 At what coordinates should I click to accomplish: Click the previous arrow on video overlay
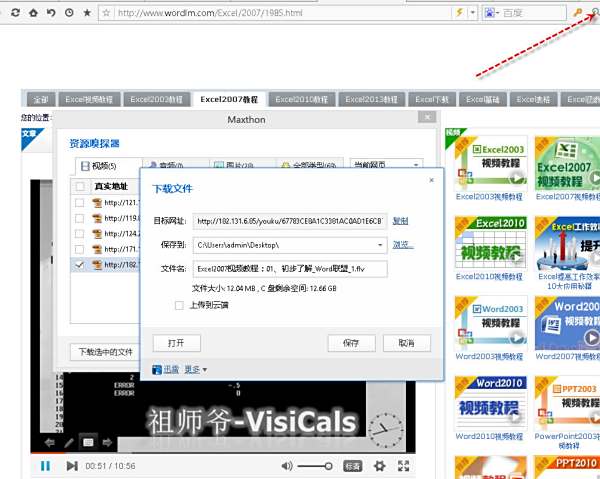click(x=49, y=443)
